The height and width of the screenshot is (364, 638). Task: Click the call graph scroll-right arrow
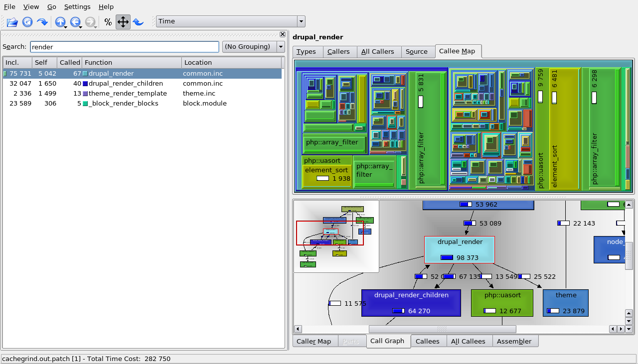tap(621, 329)
